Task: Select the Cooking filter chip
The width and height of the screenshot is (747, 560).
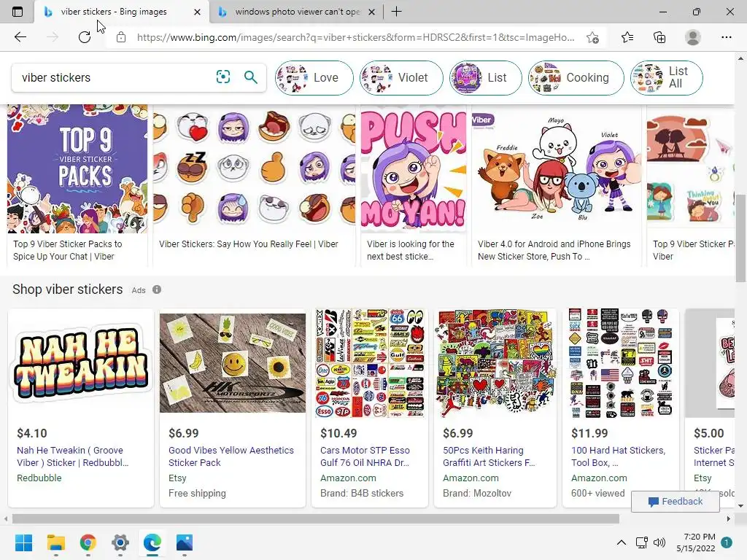Action: (x=576, y=77)
